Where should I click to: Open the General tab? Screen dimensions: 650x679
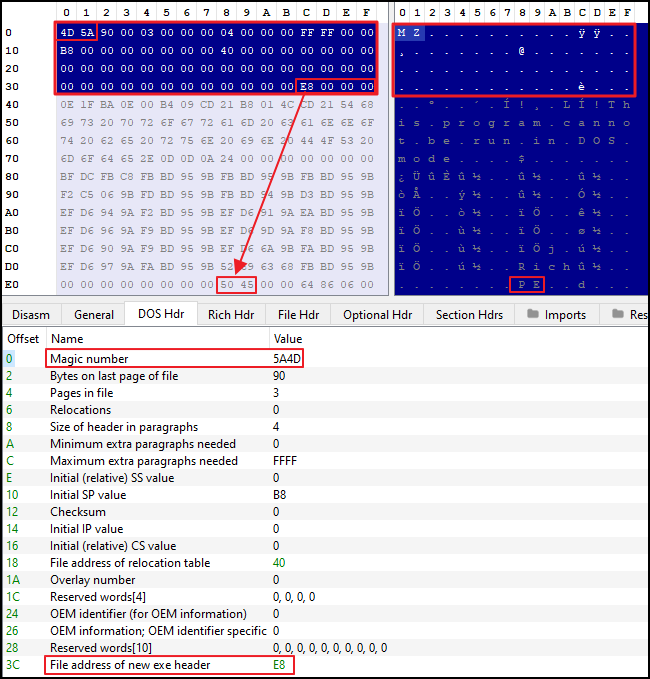click(94, 315)
